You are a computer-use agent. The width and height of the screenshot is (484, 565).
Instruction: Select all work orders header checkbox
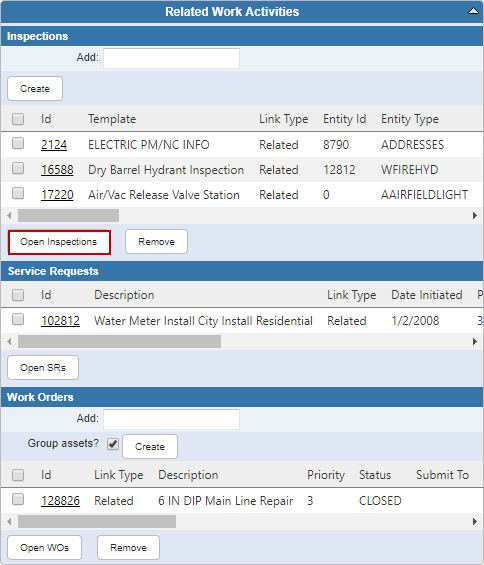tap(18, 475)
